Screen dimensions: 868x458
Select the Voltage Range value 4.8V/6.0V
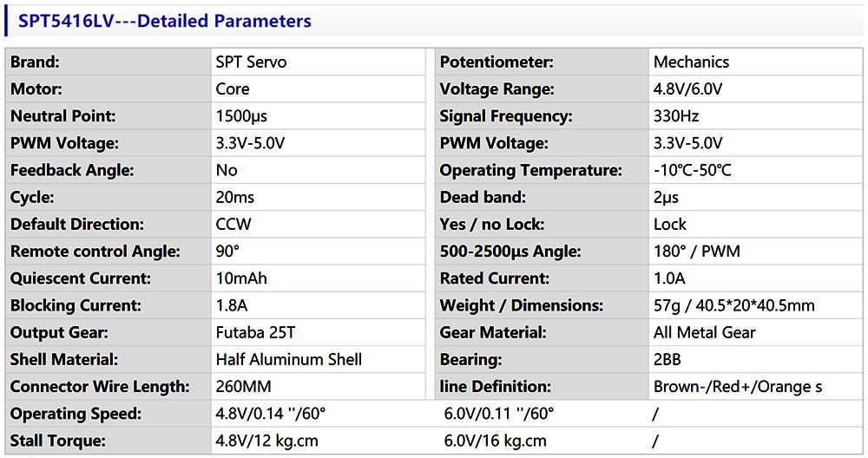point(688,89)
